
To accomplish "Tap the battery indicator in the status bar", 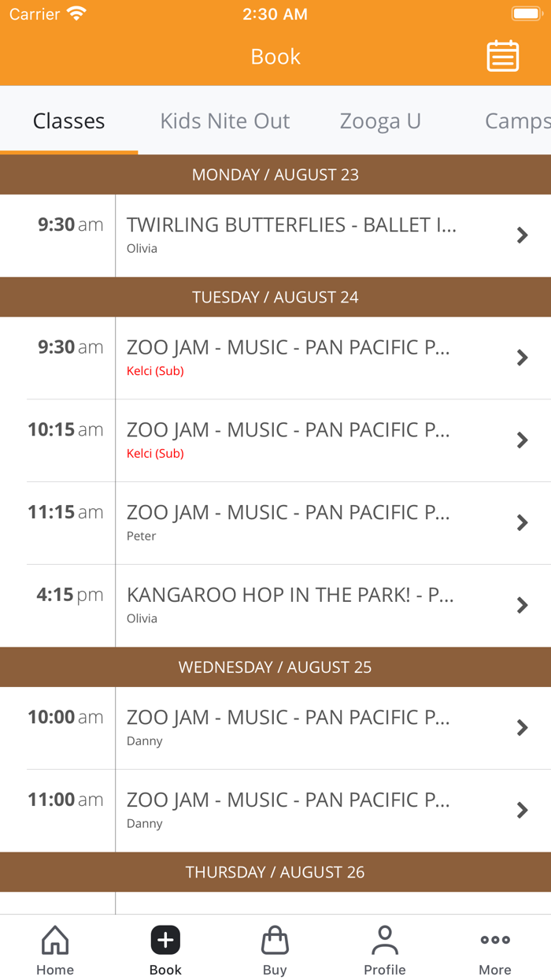I will click(524, 13).
